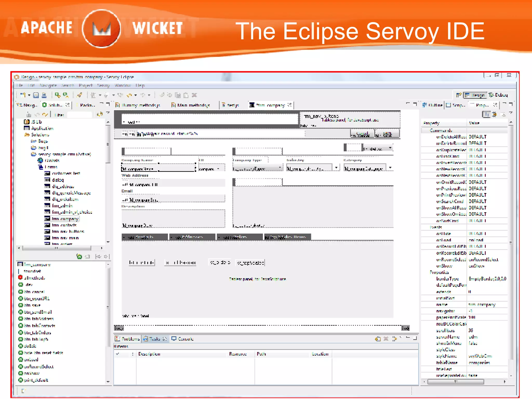The height and width of the screenshot is (399, 532).
Task: Open the Solution Explorer view menu triangle
Action: pos(108,113)
